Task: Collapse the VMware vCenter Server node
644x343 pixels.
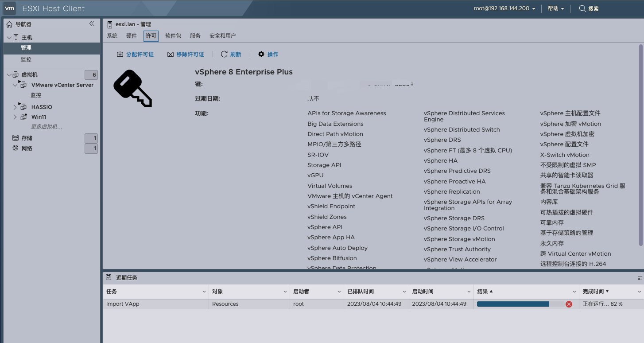Action: click(x=15, y=85)
